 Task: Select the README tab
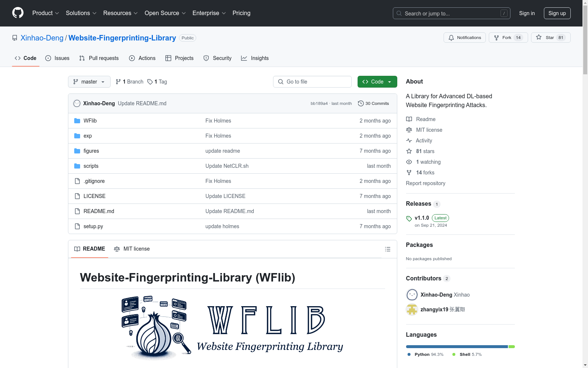point(90,249)
